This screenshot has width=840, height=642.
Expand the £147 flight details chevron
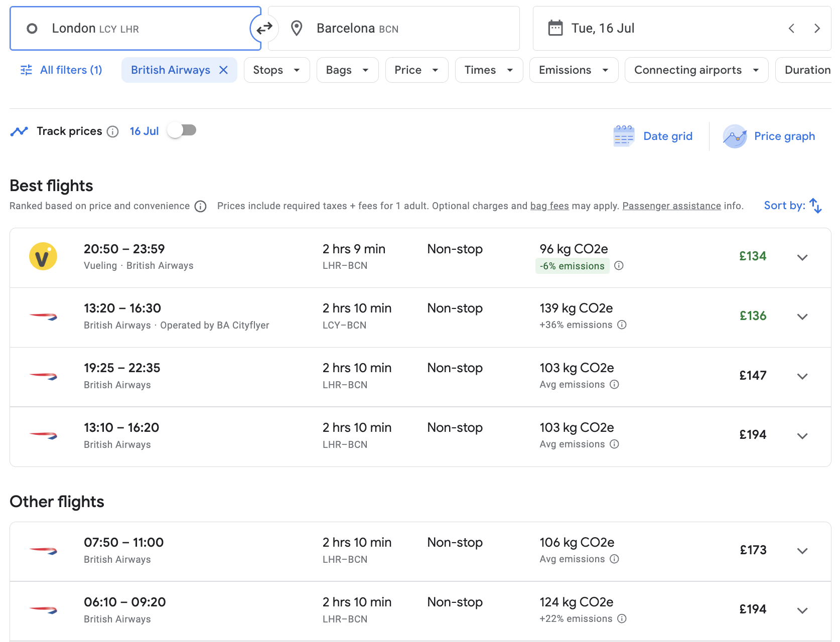click(802, 376)
